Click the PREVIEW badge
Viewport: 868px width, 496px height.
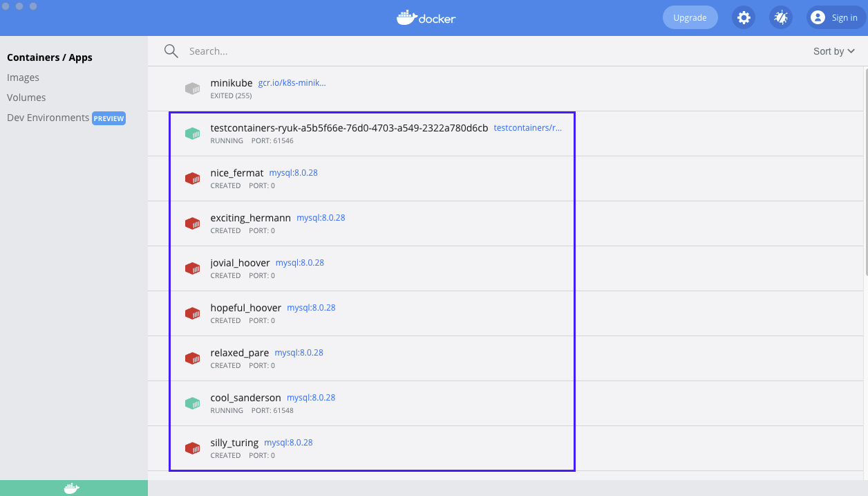coord(108,118)
